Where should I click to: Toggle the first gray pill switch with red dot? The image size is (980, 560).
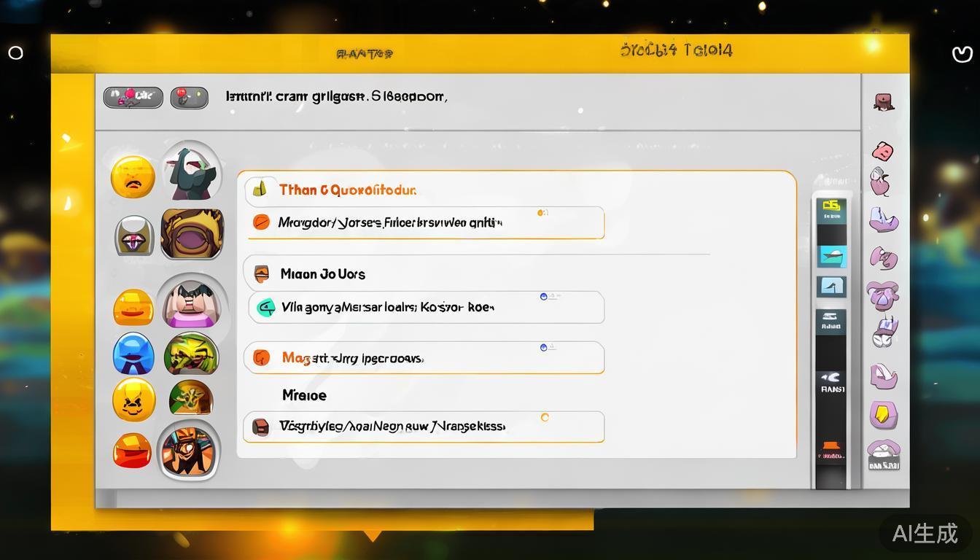(133, 97)
